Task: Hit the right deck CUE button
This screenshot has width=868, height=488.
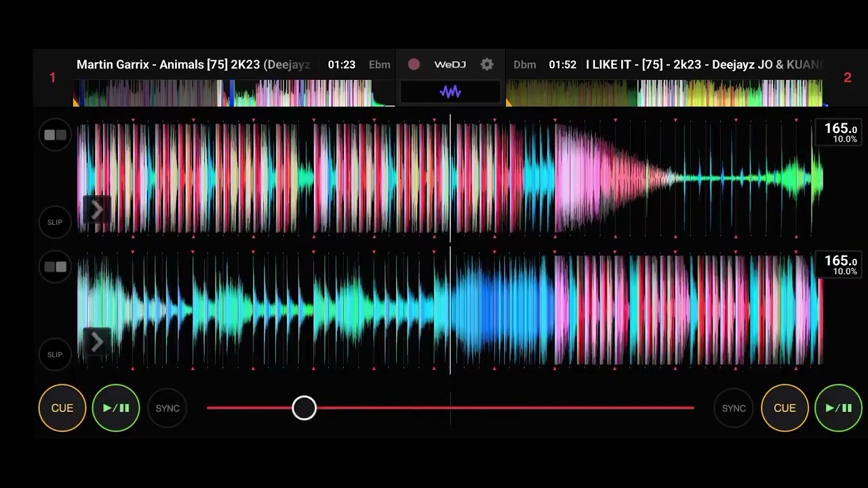Action: pyautogui.click(x=785, y=408)
